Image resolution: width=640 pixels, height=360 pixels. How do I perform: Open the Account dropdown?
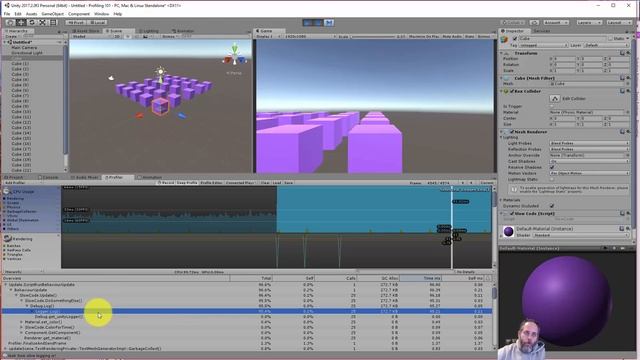(556, 22)
